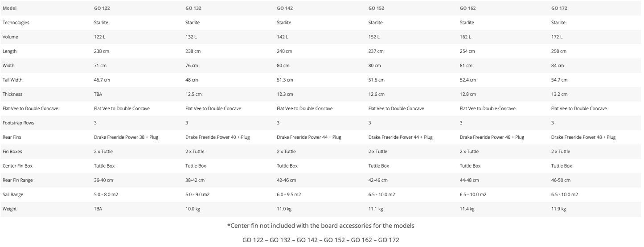Click the 11.9 kg weight value

point(558,209)
